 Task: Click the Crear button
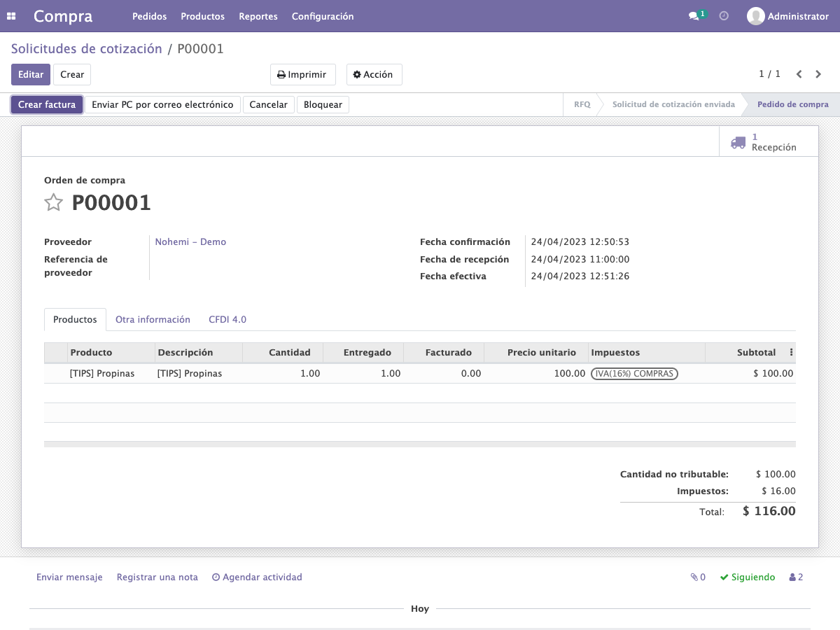[x=72, y=75]
